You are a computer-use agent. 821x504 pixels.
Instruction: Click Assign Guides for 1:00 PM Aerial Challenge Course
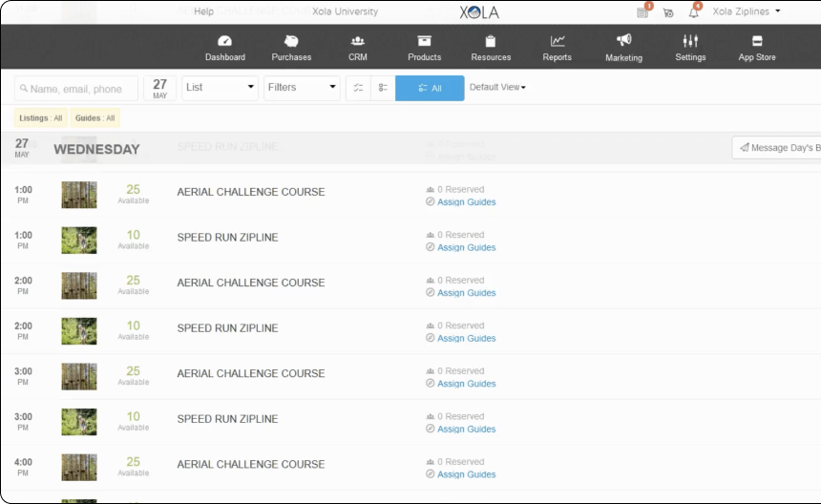tap(466, 202)
